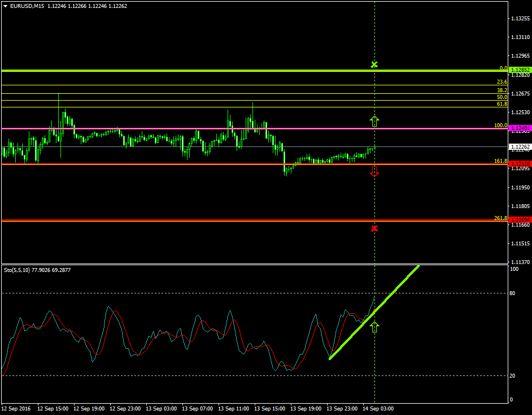Click the red X marker below the red line
Viewport: 532px width, 415px height.
coord(374,228)
